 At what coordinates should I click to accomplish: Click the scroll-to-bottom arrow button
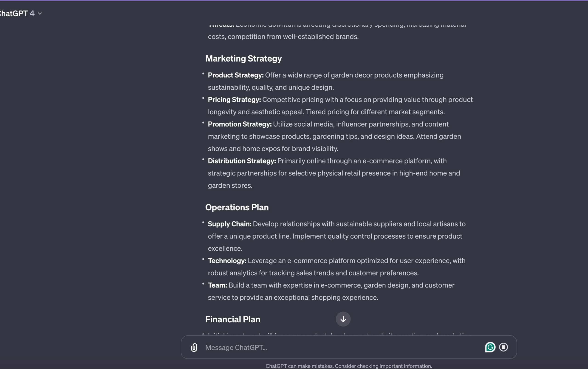tap(343, 319)
